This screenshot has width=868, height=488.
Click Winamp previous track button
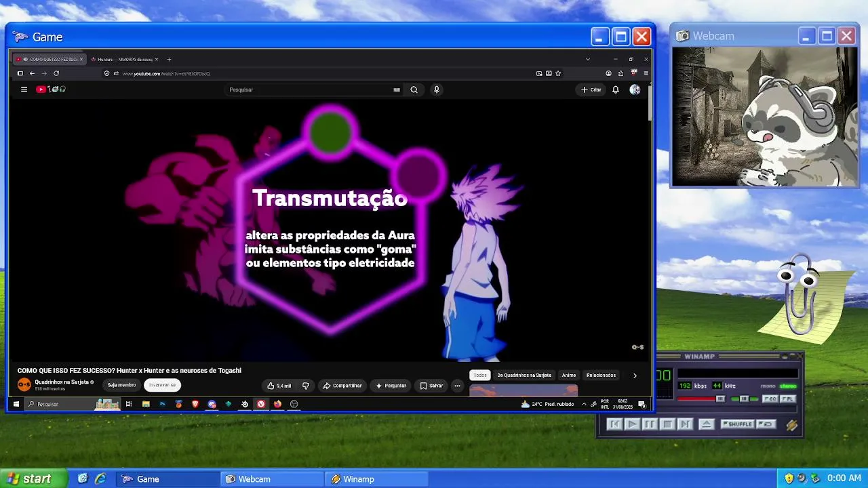614,424
